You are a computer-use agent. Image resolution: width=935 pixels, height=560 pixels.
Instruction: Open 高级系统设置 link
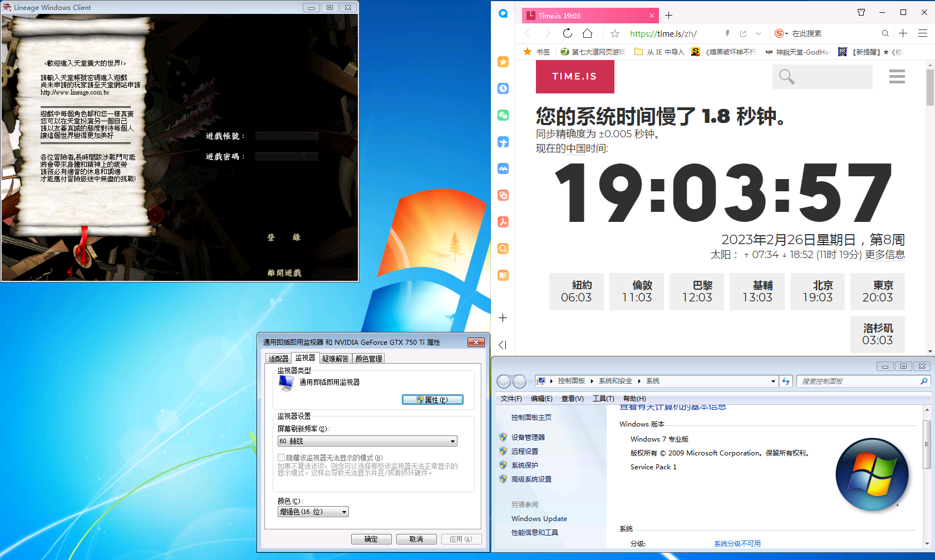click(x=532, y=479)
